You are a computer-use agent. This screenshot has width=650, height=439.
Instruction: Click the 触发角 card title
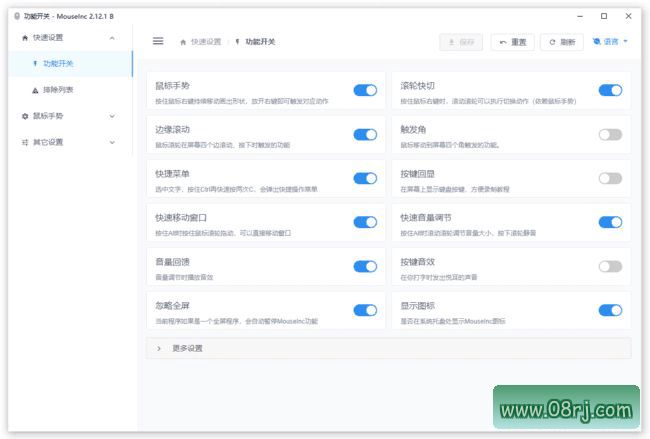(413, 130)
